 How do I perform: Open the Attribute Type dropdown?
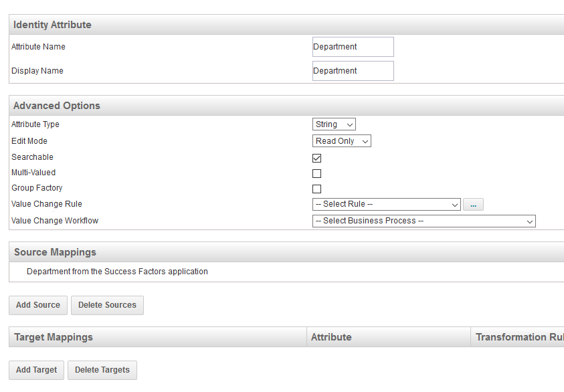tap(334, 124)
